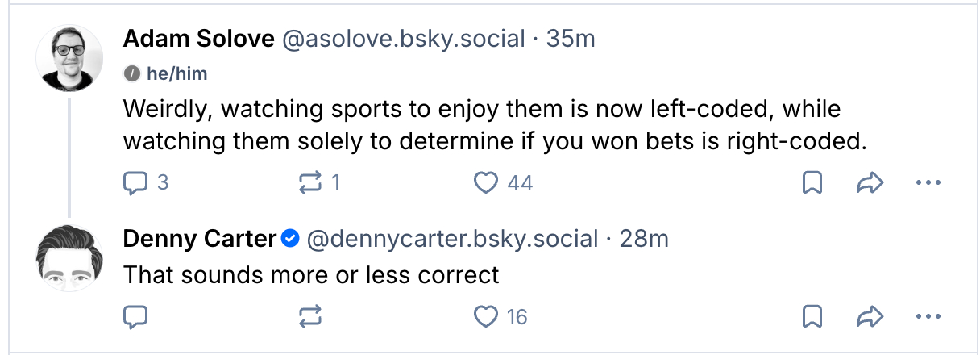Image resolution: width=980 pixels, height=355 pixels.
Task: Reply to Denny Carter's post
Action: point(135,317)
